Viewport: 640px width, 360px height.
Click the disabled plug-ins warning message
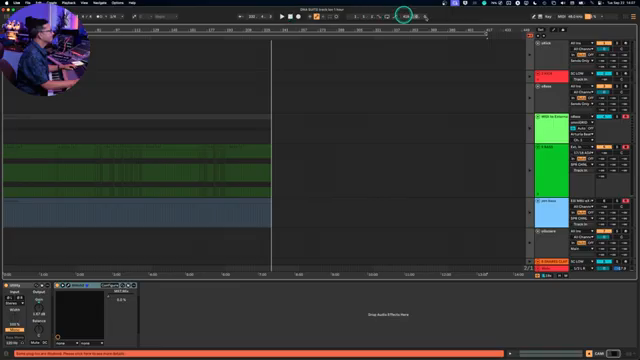[259, 353]
